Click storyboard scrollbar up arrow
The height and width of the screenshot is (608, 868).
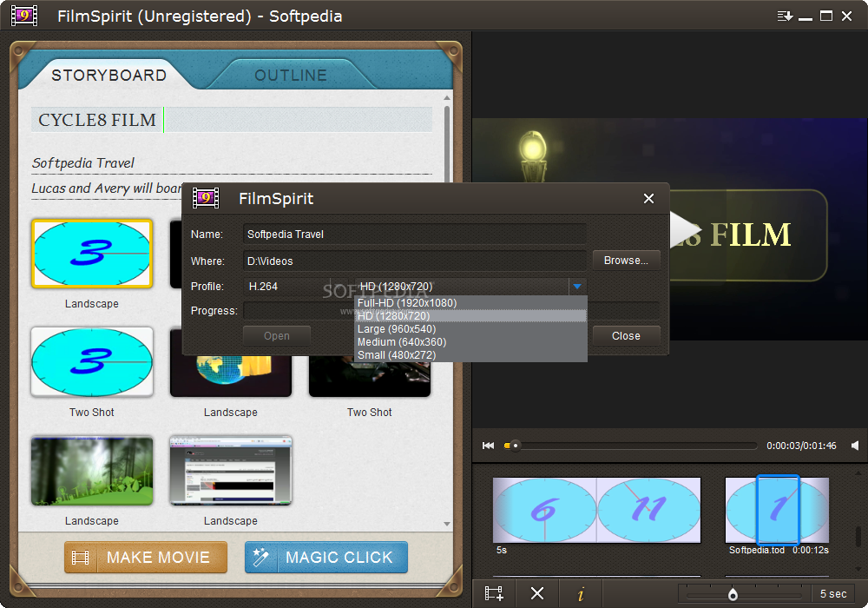(x=447, y=97)
